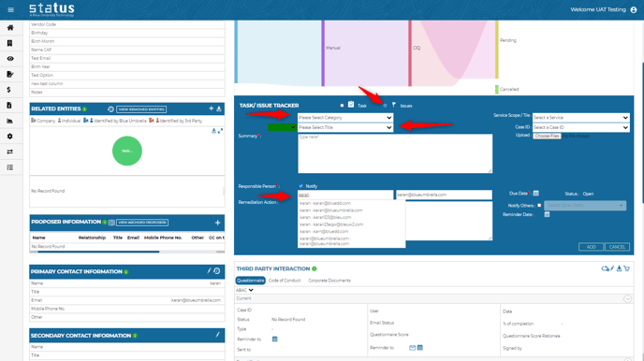644x361 pixels.
Task: Click the purple Manual bar in chart
Action: 323,53
